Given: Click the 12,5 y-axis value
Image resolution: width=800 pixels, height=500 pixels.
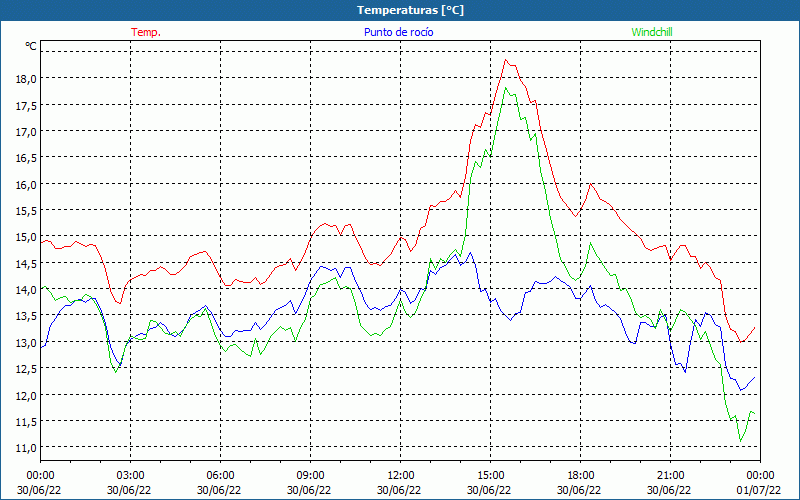Looking at the screenshot, I should 27,368.
